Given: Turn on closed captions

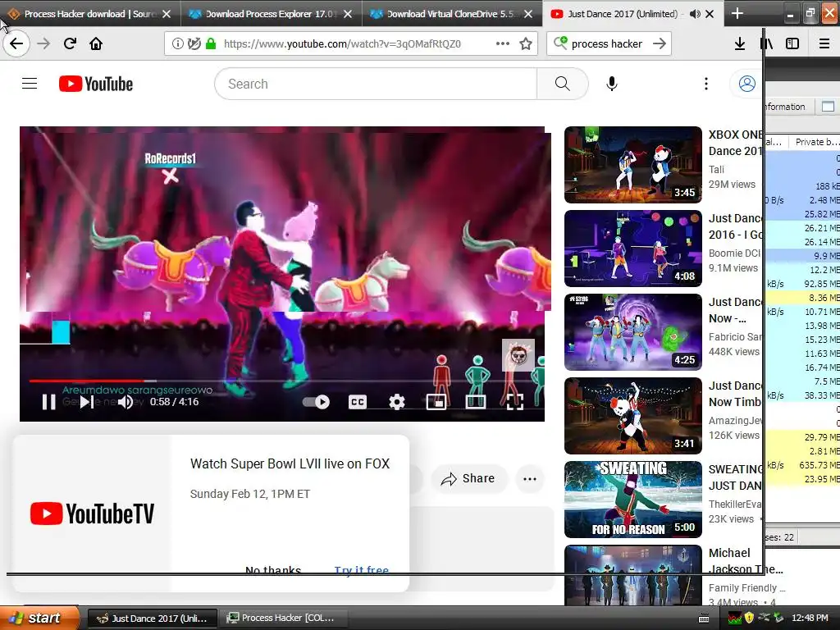Looking at the screenshot, I should pyautogui.click(x=358, y=402).
